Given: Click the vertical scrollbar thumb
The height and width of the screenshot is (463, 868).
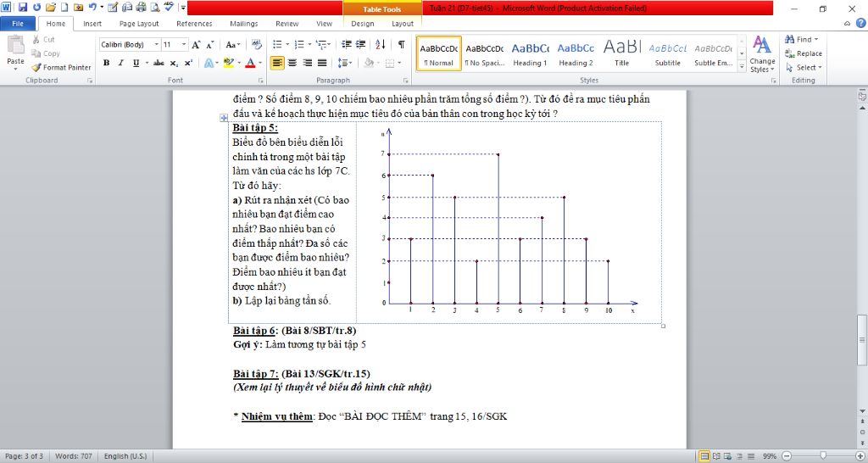Looking at the screenshot, I should point(862,339).
